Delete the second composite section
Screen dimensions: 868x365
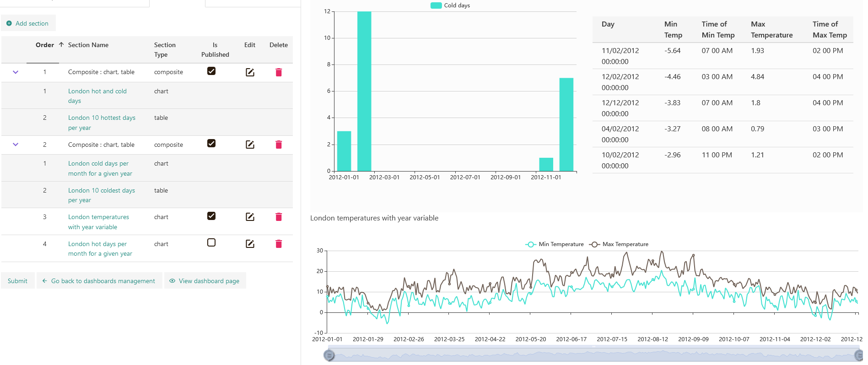pos(279,145)
